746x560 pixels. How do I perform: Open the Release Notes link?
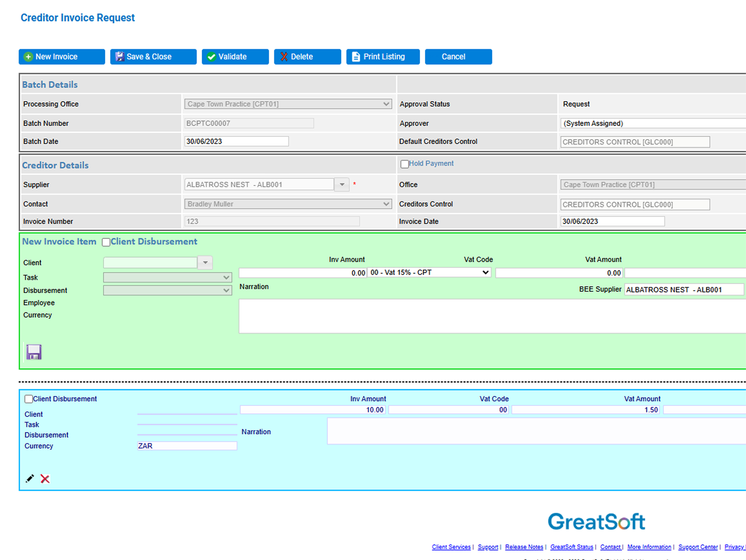coord(524,547)
